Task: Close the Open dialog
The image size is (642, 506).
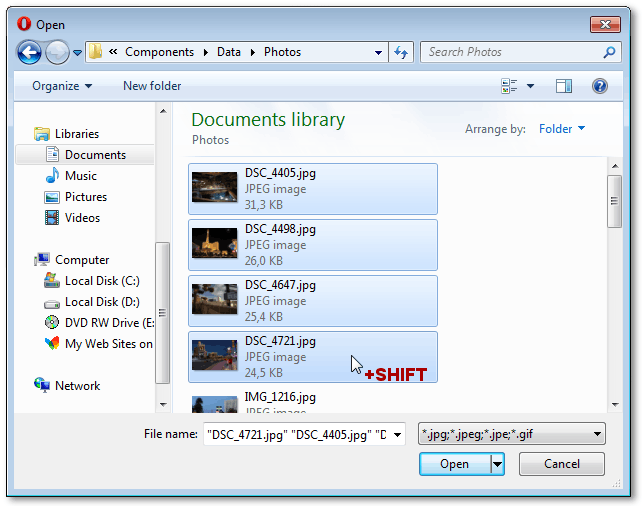Action: pos(605,25)
